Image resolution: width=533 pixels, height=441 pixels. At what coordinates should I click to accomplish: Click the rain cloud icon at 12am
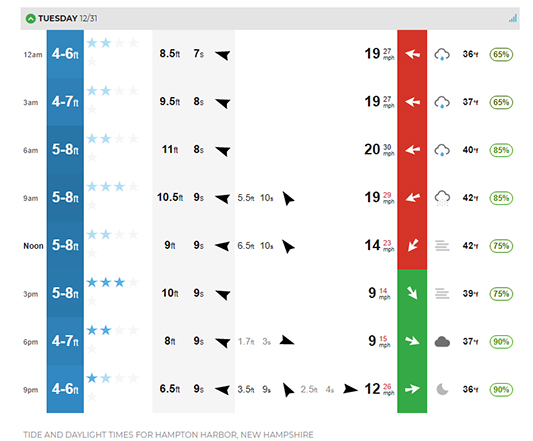click(x=442, y=54)
